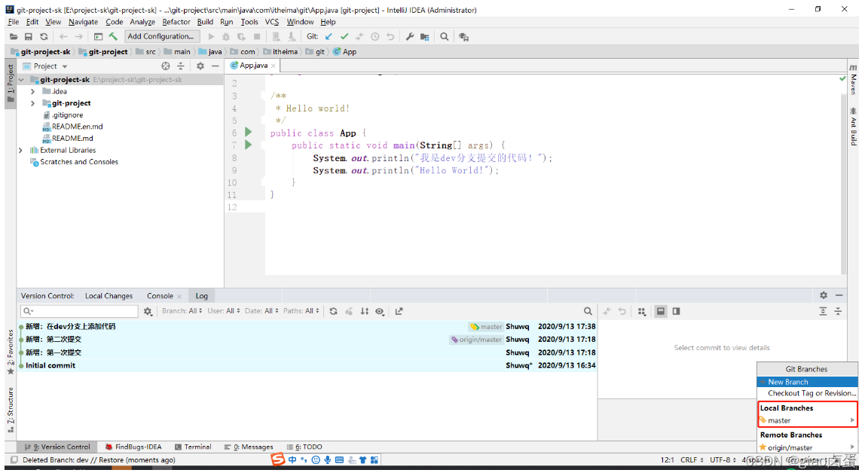
Task: Open Settings via the wrench icon
Action: coord(410,37)
